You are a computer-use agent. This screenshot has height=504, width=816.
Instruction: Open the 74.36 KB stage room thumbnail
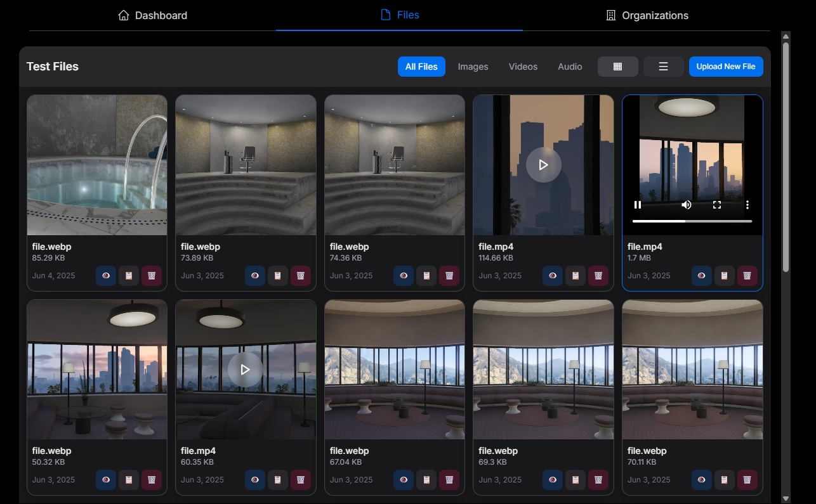(x=395, y=165)
